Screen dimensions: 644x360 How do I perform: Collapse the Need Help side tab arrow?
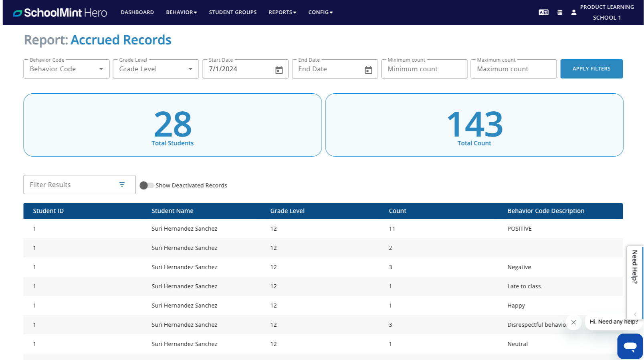[635, 314]
